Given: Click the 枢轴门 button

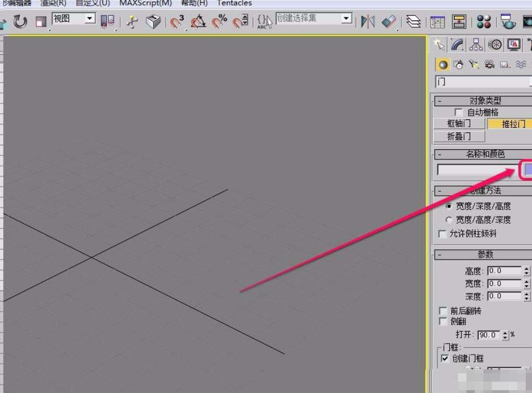Looking at the screenshot, I should tap(459, 124).
